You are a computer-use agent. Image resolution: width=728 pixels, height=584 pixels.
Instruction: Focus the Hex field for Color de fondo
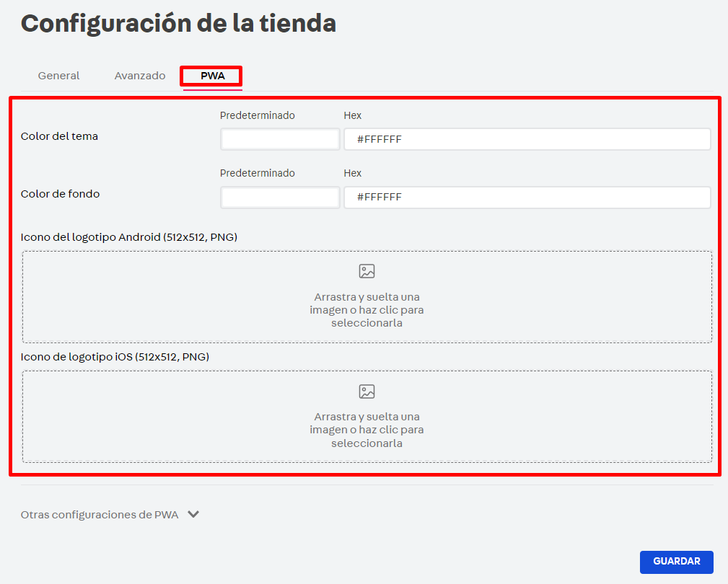tap(527, 197)
